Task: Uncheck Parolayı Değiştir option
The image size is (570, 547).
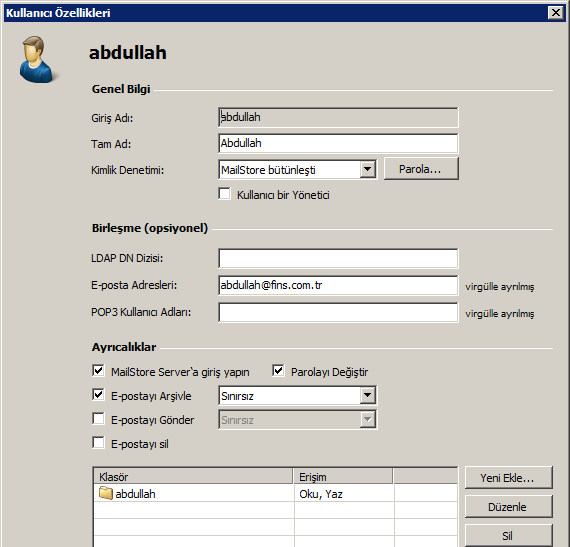Action: coord(278,371)
